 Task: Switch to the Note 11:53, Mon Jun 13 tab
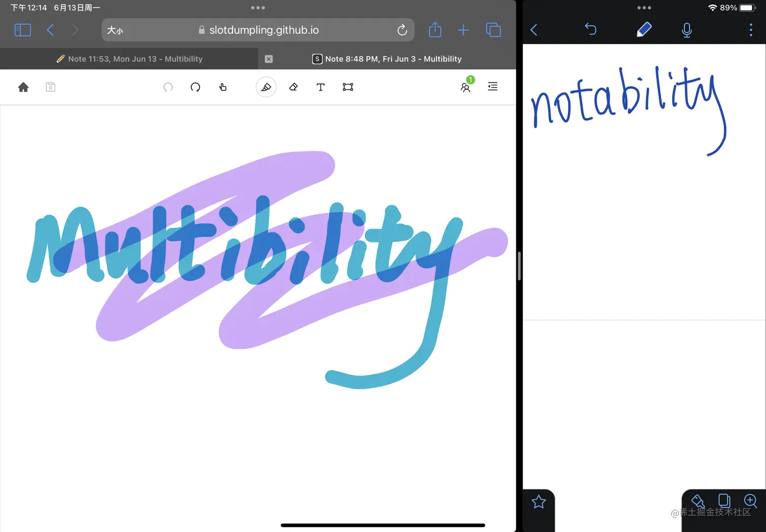130,59
